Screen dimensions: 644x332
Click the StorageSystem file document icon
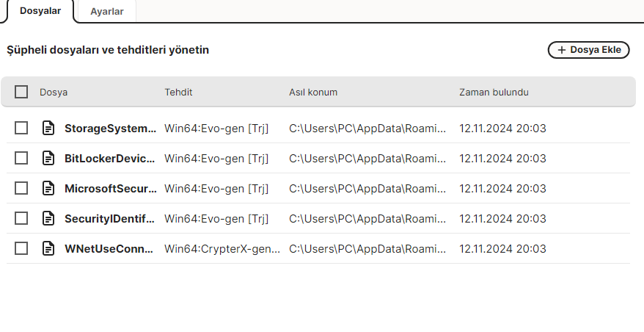point(48,128)
